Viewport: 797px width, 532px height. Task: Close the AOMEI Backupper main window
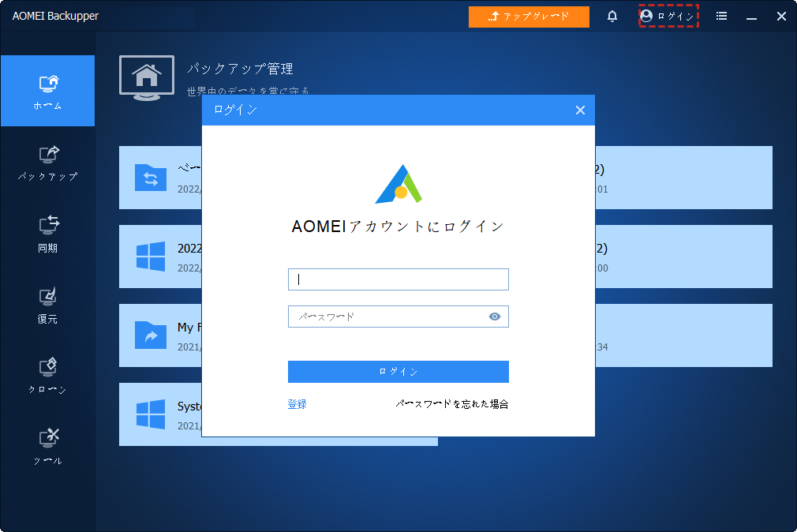click(782, 17)
